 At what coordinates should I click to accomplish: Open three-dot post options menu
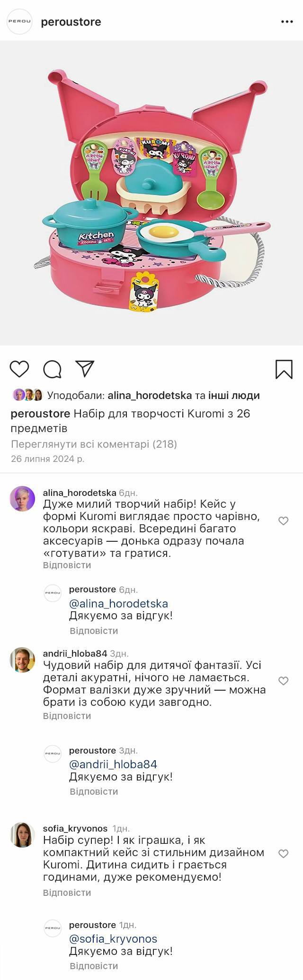point(287,22)
